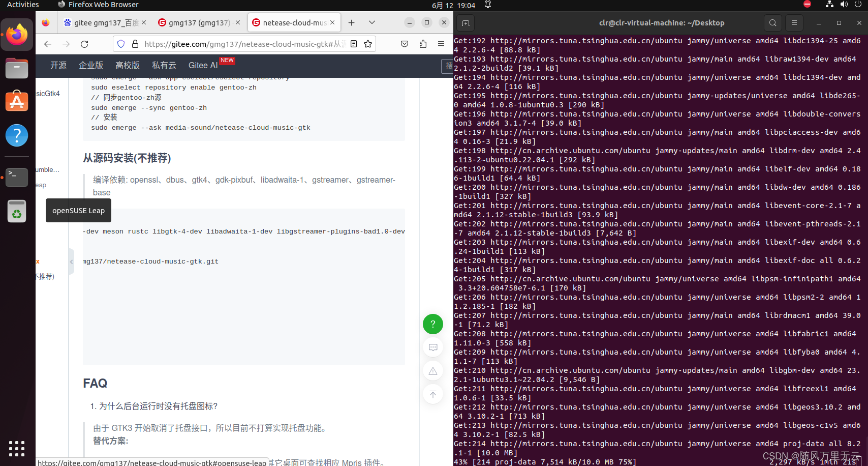Open terminal search
Screen dimensions: 868x466
coord(772,23)
